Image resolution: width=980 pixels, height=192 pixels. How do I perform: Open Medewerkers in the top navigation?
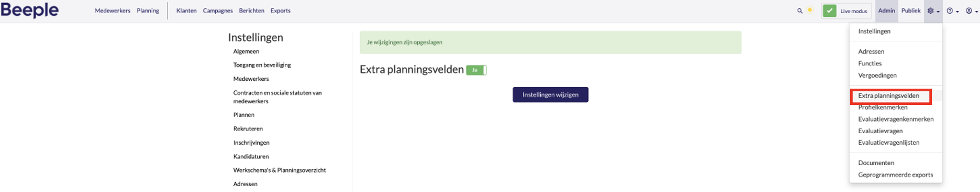pyautogui.click(x=113, y=10)
